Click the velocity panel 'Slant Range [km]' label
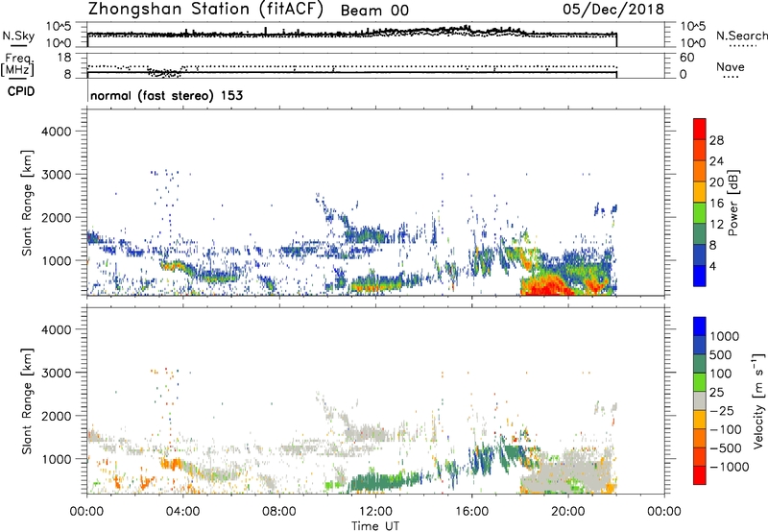Viewport: 768px width, 532px height. (27, 401)
